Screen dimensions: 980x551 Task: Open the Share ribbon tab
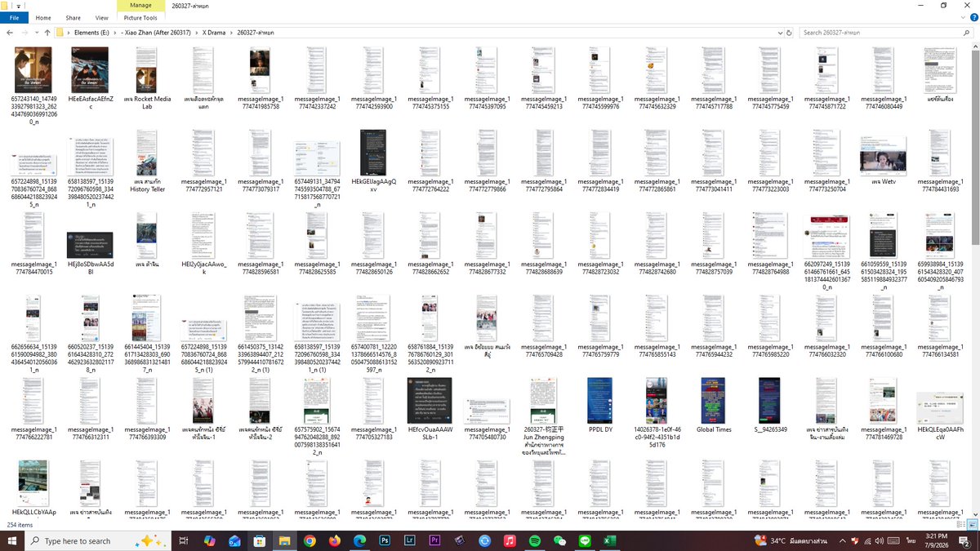pos(73,17)
